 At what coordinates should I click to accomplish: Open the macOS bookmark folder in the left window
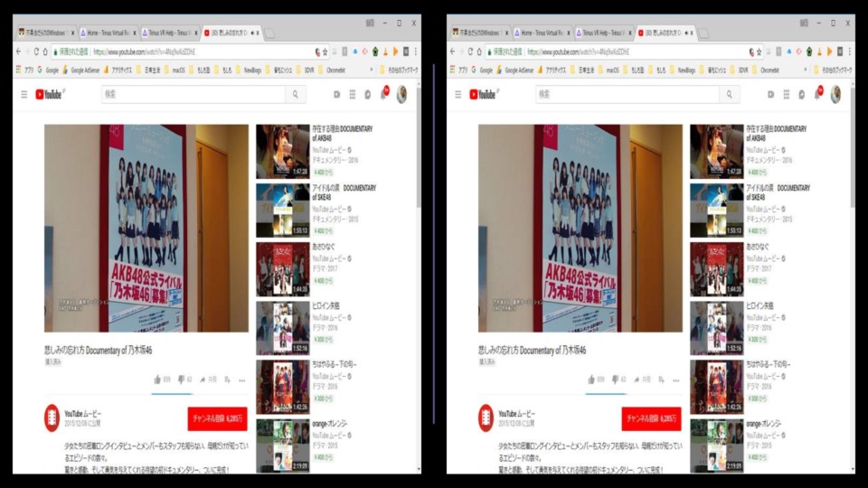(175, 70)
